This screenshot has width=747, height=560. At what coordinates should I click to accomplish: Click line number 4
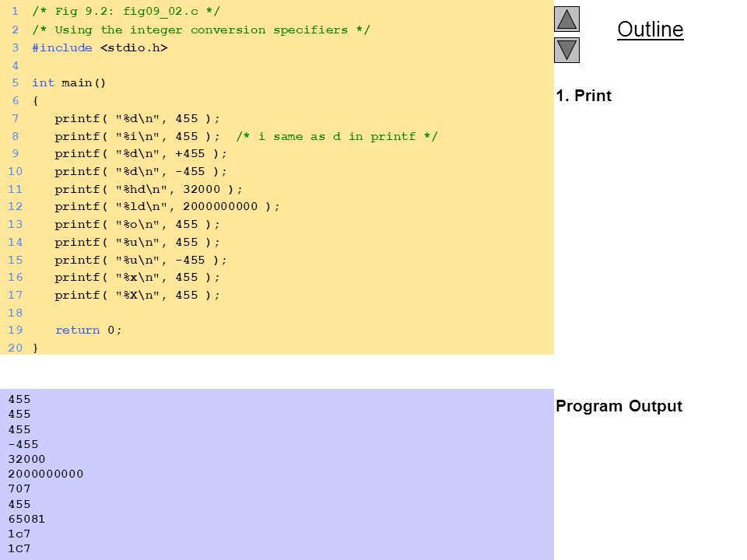point(16,65)
